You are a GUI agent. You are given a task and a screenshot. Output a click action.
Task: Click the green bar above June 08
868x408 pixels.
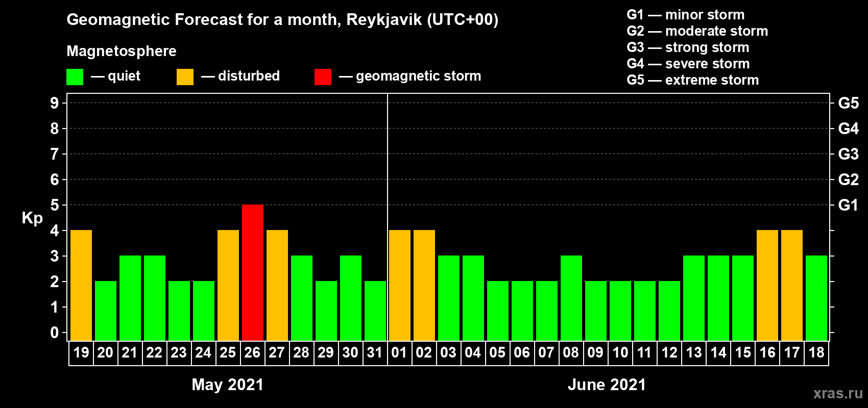coord(571,298)
